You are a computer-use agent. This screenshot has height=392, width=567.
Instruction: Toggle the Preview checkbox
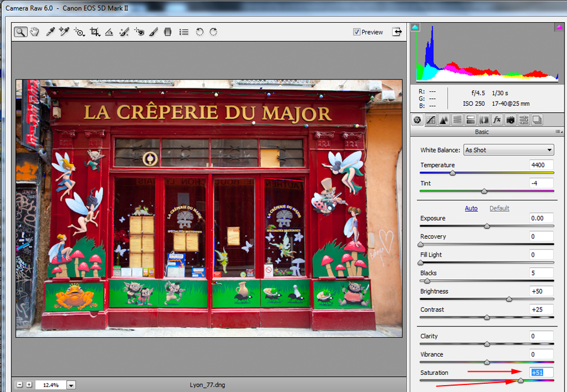tap(357, 32)
